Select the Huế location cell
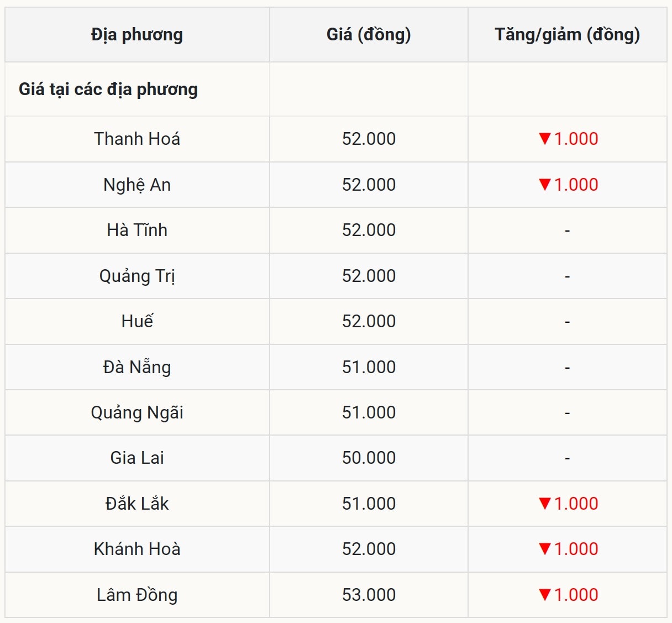672x623 pixels. (x=137, y=321)
